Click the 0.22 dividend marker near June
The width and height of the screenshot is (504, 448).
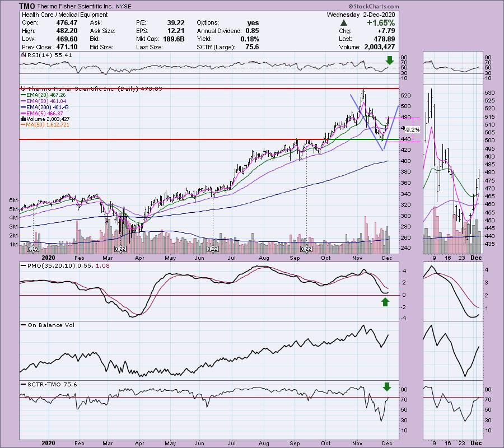coord(213,249)
